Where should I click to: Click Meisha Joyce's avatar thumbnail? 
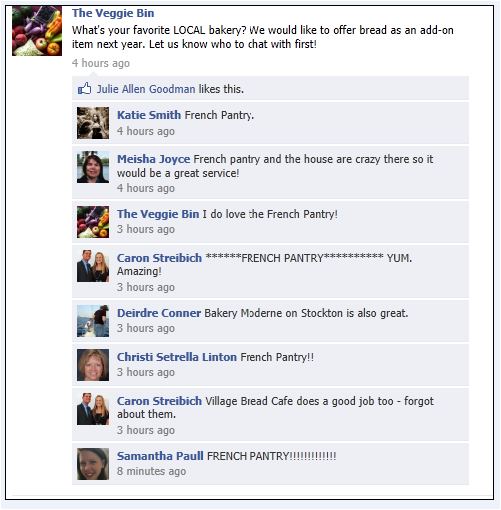tap(93, 167)
